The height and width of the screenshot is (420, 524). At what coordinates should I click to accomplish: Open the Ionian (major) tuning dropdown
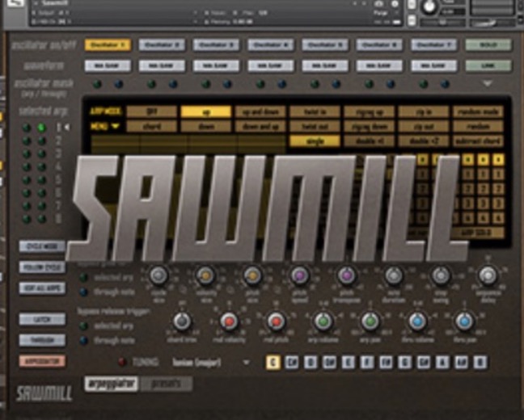pyautogui.click(x=211, y=362)
